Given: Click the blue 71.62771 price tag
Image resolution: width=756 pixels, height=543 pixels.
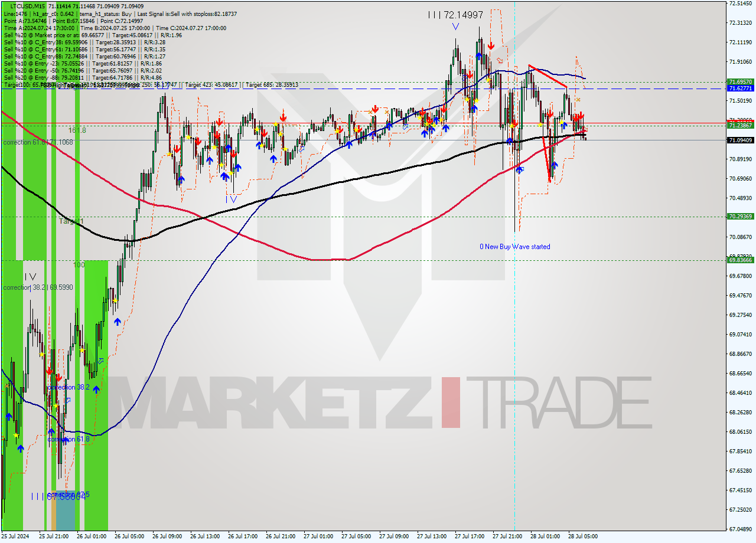Looking at the screenshot, I should point(740,89).
